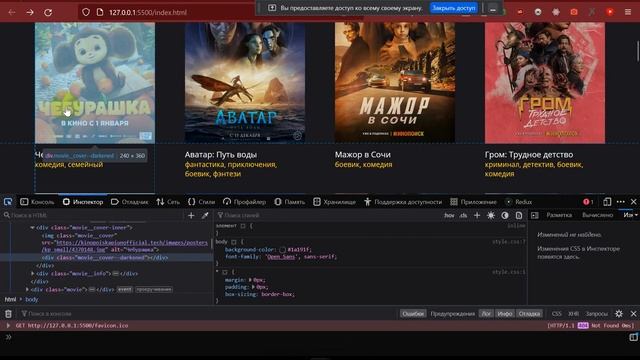Toggle the XHR console filter
The width and height of the screenshot is (640, 360).
(x=573, y=313)
